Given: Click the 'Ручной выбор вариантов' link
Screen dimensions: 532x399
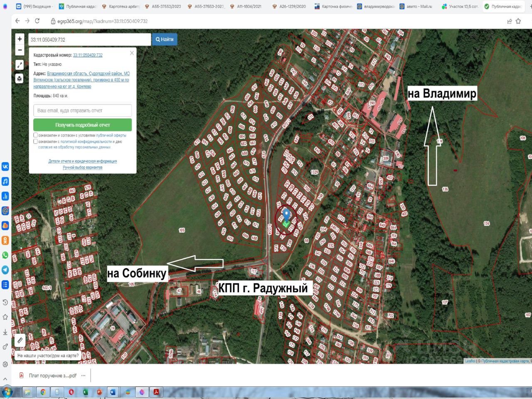Looking at the screenshot, I should [83, 167].
